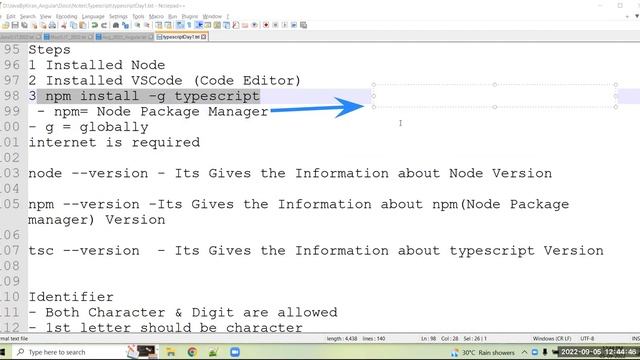Click the line 'internet is required'
Viewport: 640px width, 360px height.
click(x=114, y=142)
